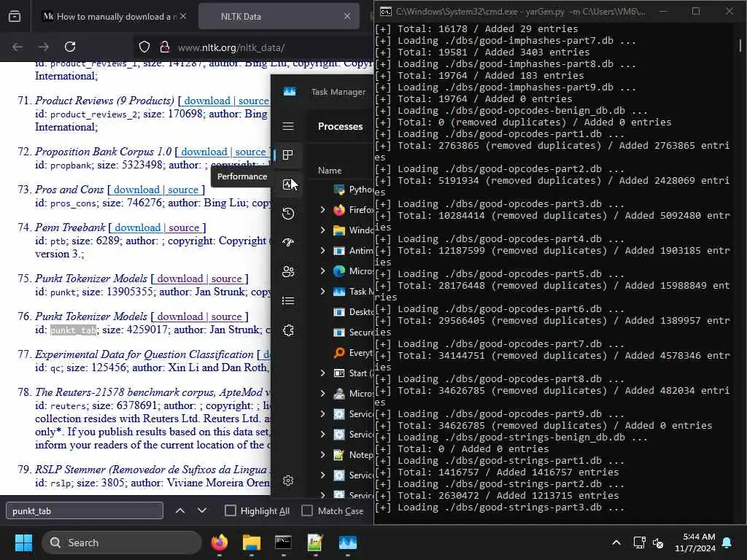
Task: Open the Details list in Task Manager
Action: pyautogui.click(x=287, y=301)
